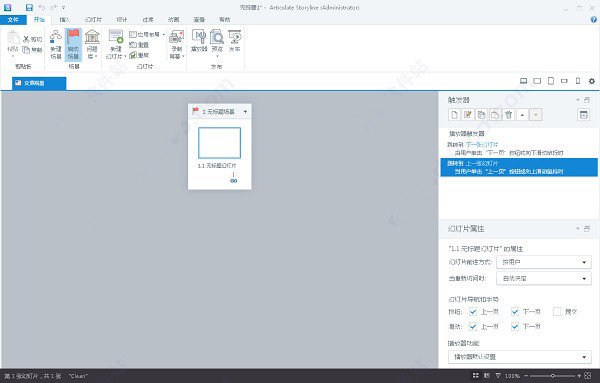Open the Design (设计) ribbon tab
Image resolution: width=600 pixels, height=383 pixels.
[x=122, y=20]
